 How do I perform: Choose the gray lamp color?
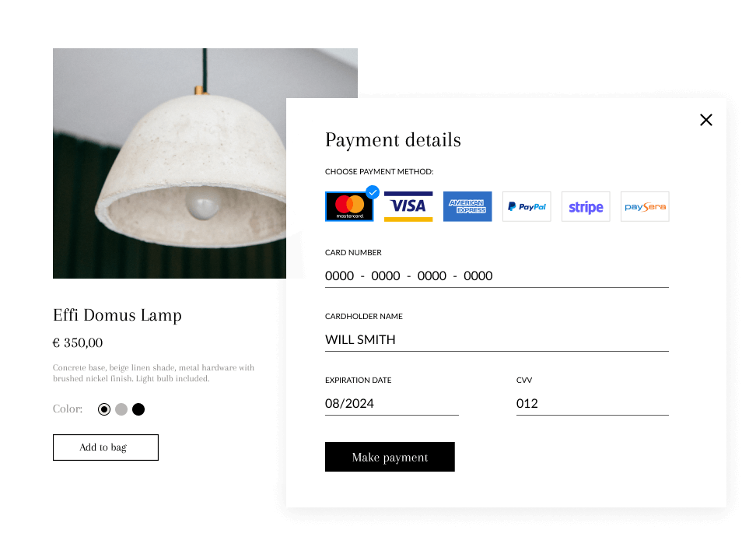tap(121, 409)
